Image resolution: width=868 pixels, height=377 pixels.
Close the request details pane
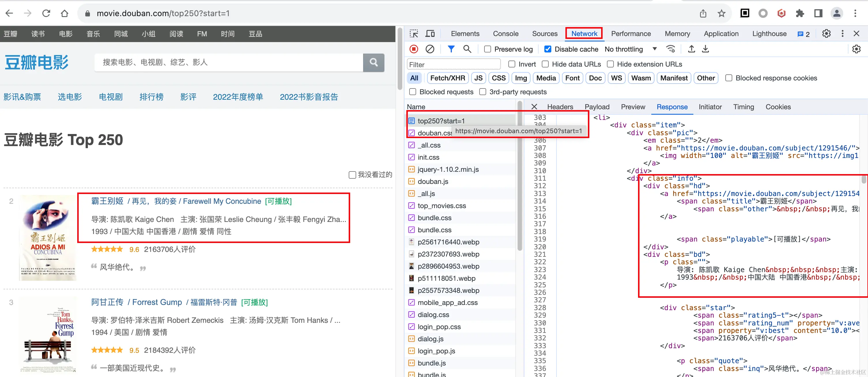coord(534,107)
